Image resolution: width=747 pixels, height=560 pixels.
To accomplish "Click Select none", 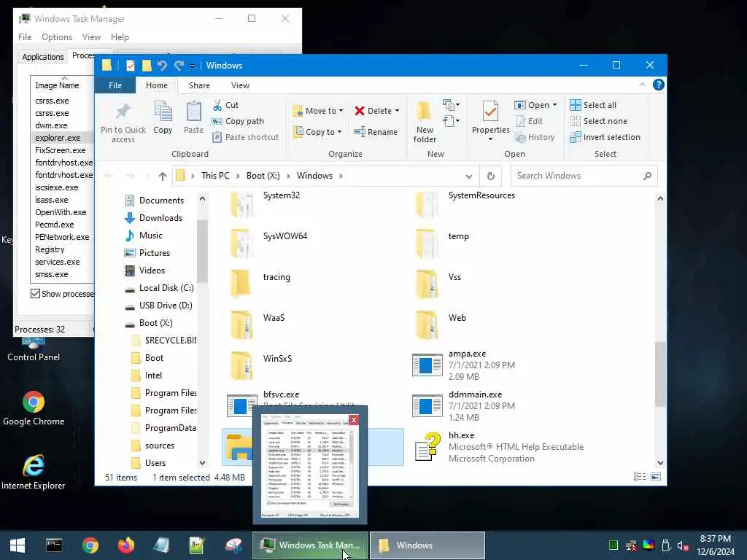I will click(x=598, y=121).
